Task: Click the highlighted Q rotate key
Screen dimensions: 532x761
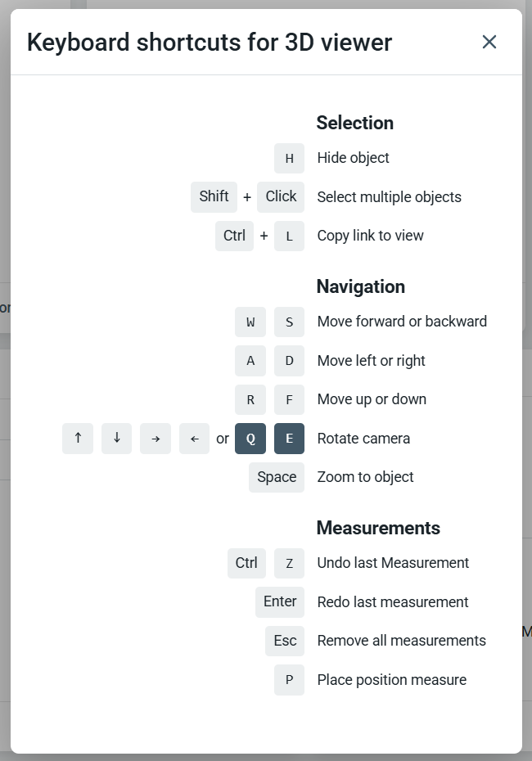Action: (250, 439)
